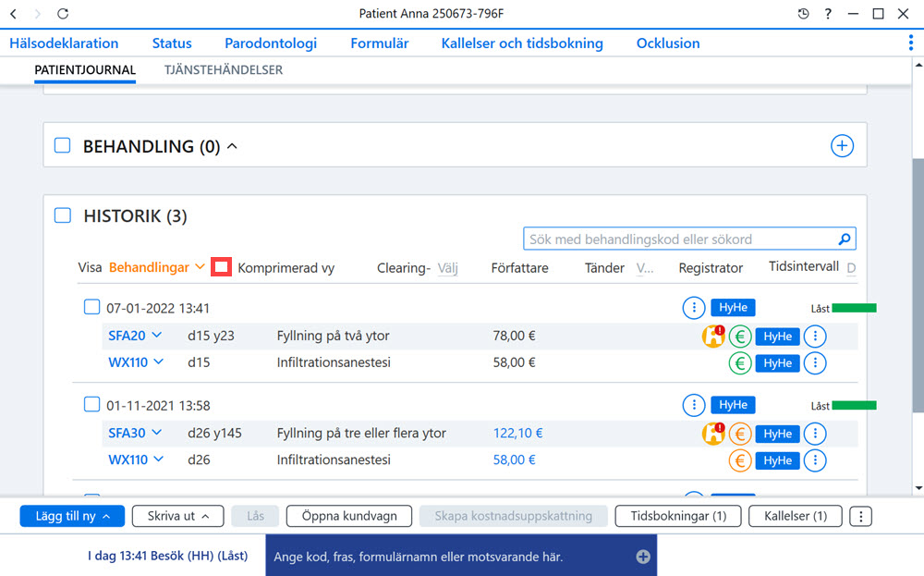Click the search magnifier icon
924x576 pixels.
tap(845, 239)
